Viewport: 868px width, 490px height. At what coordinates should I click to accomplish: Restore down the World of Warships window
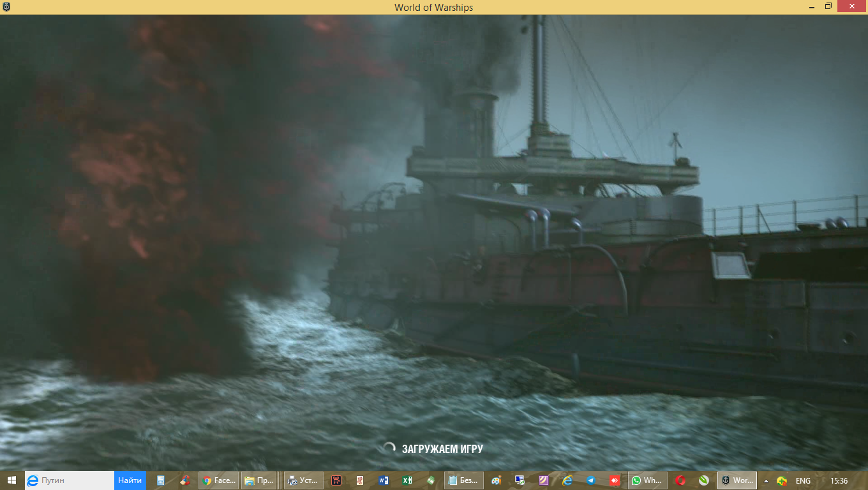tap(828, 6)
